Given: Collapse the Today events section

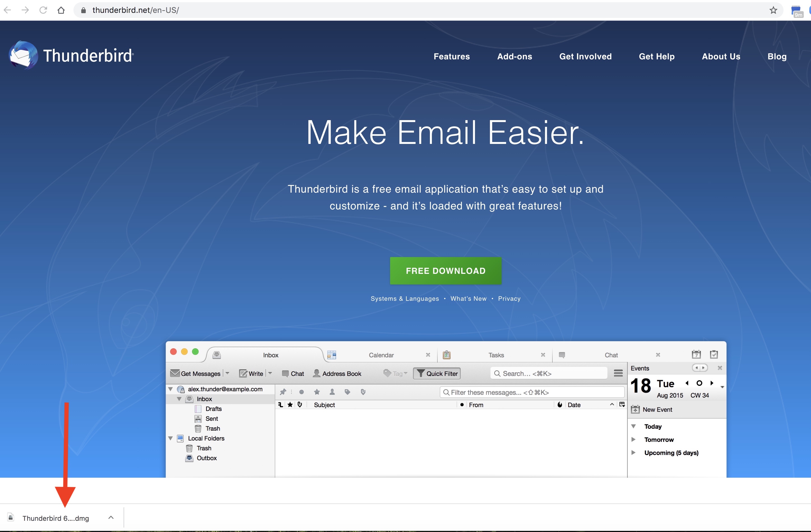Looking at the screenshot, I should [x=633, y=426].
